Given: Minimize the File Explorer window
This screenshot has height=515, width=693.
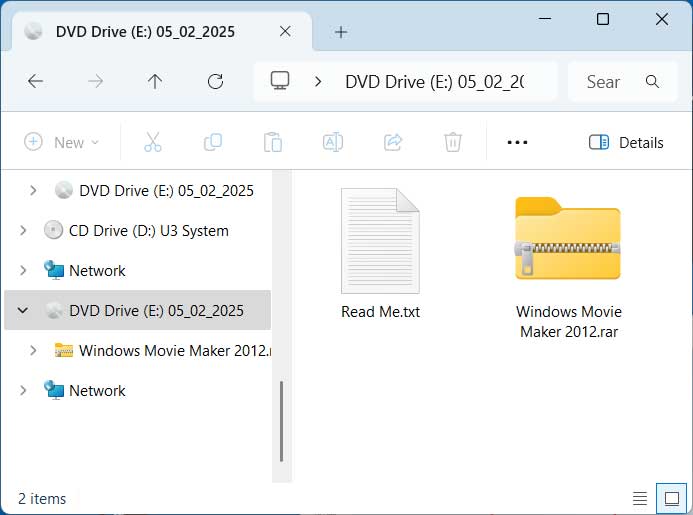Looking at the screenshot, I should [x=545, y=19].
